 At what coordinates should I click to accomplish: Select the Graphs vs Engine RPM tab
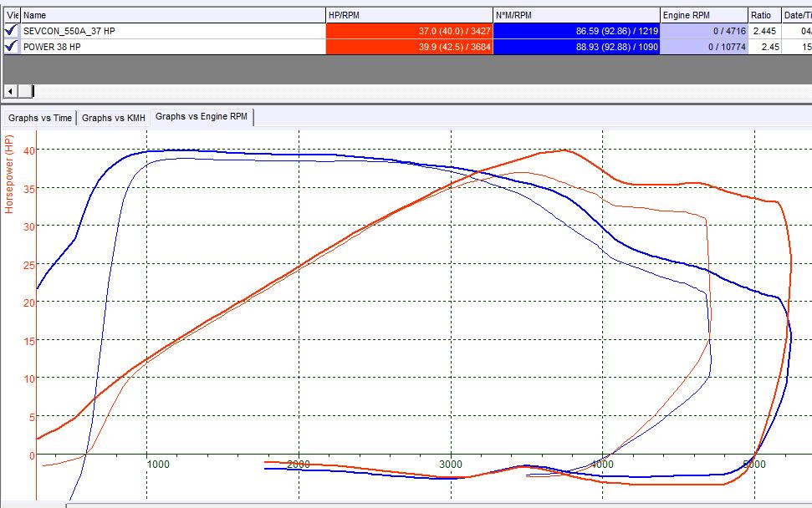202,117
